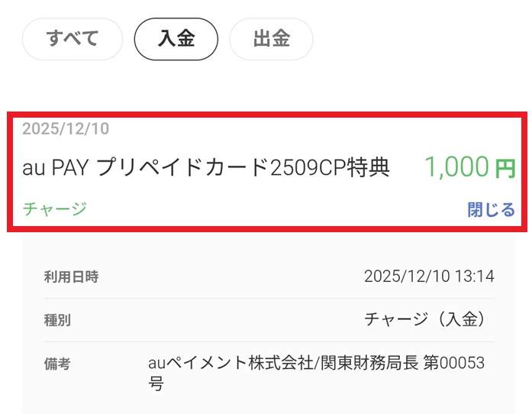Click the au PAY プリペイドカード transaction title
Image resolution: width=532 pixels, height=414 pixels.
[x=206, y=168]
